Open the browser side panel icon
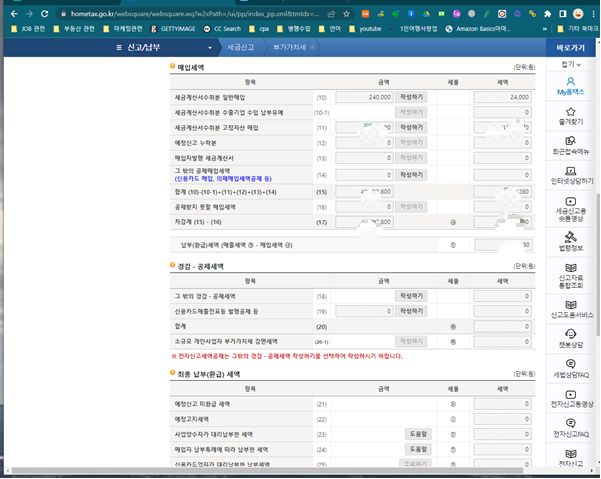This screenshot has height=479, width=601. 563,14
